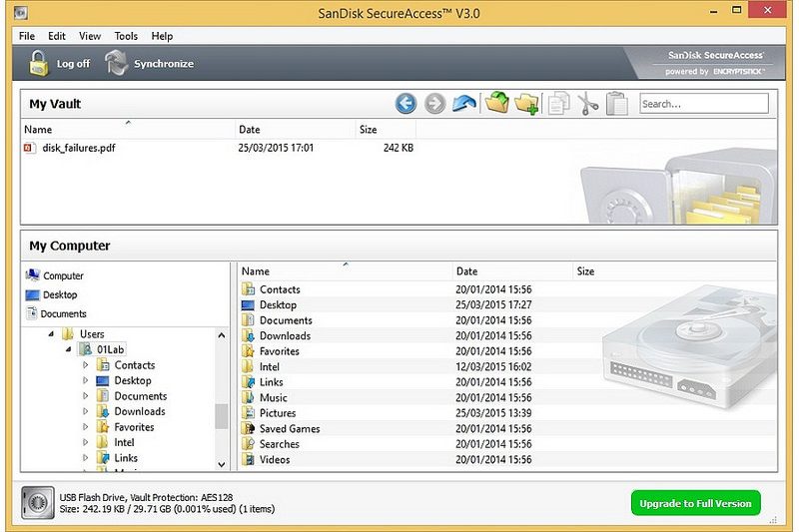Click the clipboard Paste icon
The image size is (799, 532).
617,104
